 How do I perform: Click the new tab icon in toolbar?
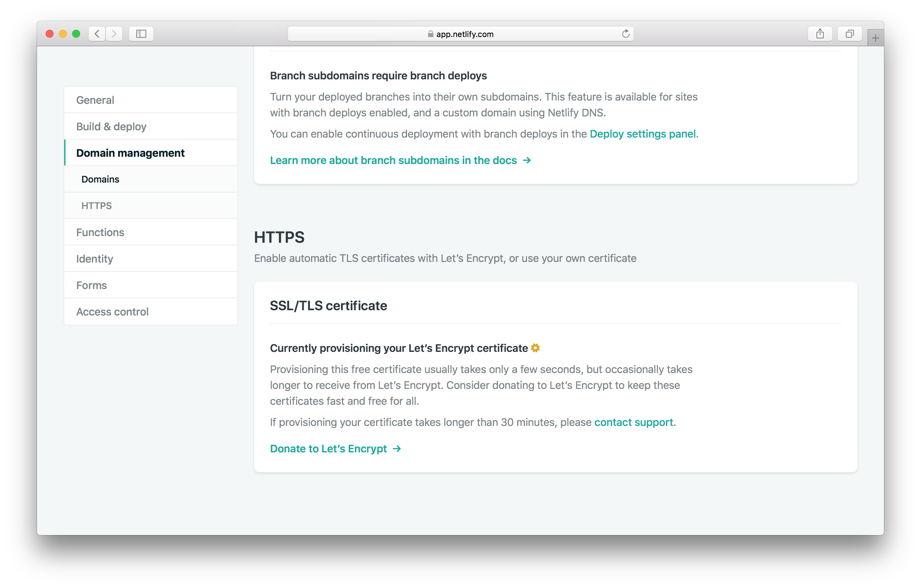[x=875, y=35]
